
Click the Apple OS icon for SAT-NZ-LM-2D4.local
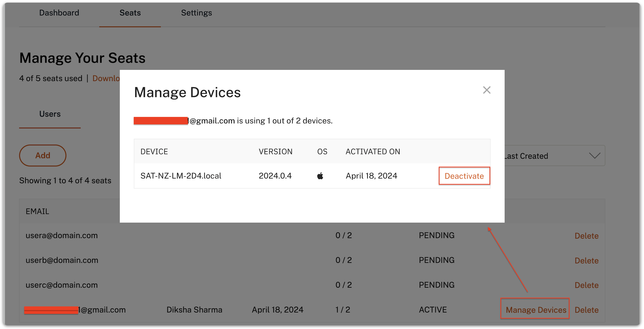coord(320,175)
